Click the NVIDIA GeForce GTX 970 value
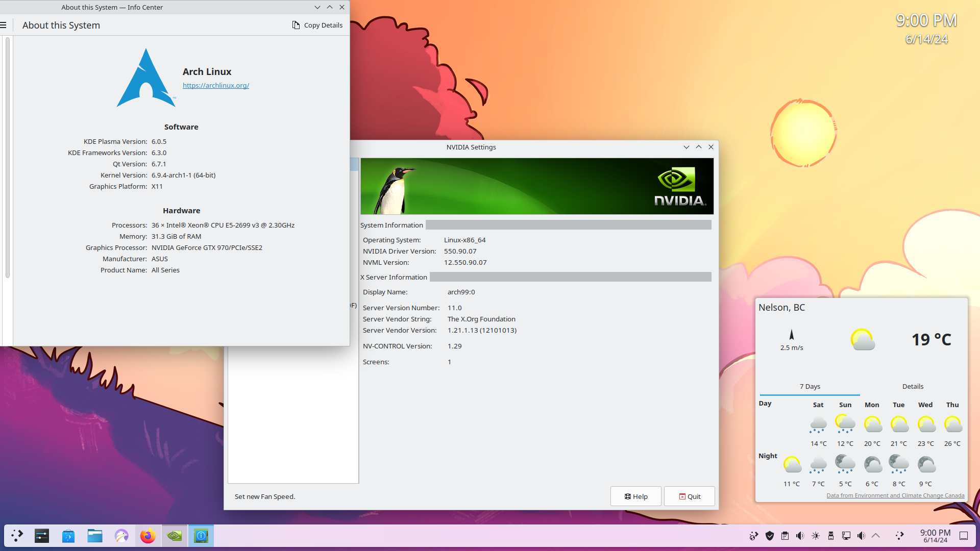The width and height of the screenshot is (980, 551). 207,247
